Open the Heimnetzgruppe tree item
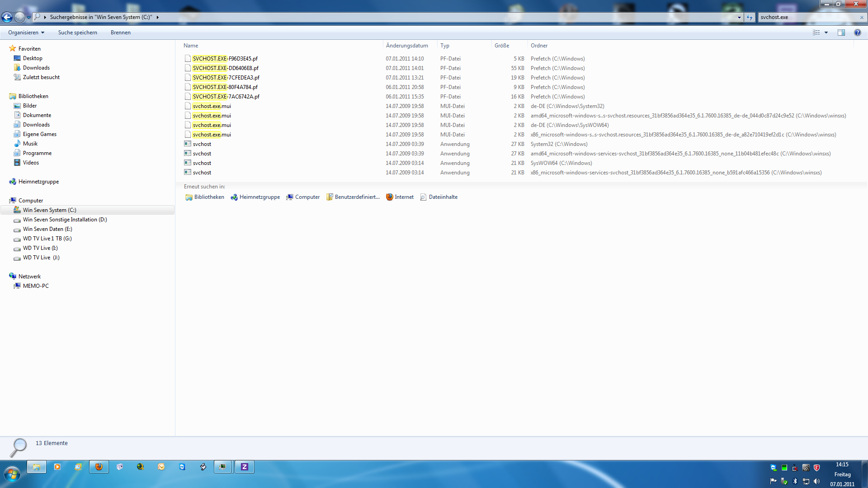Viewport: 868px width, 488px height. point(38,182)
